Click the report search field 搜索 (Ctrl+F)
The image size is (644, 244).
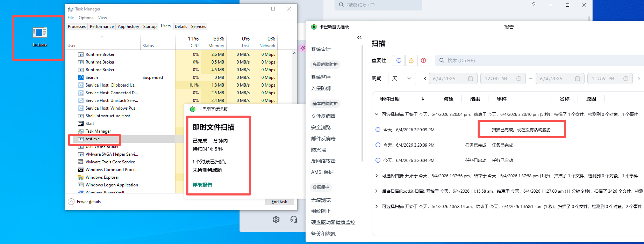pos(539,60)
